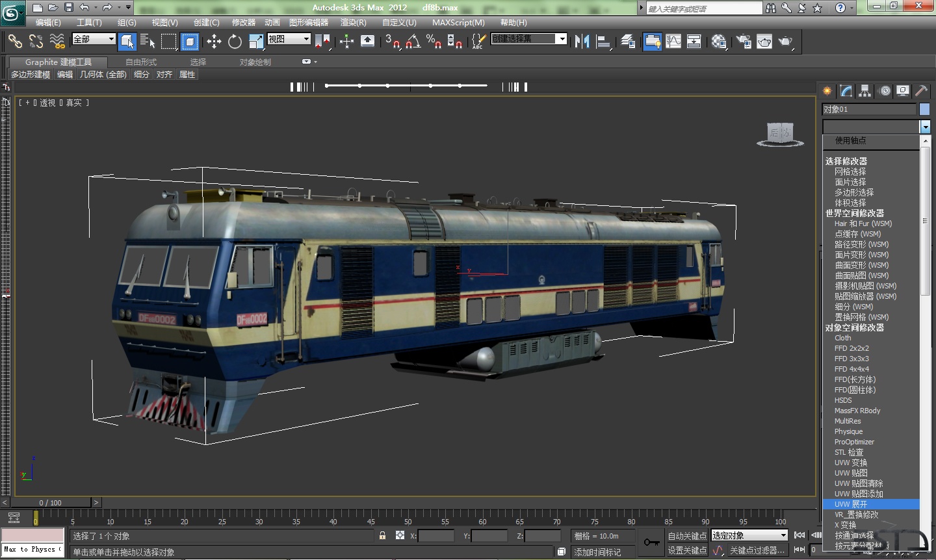Image resolution: width=936 pixels, height=560 pixels.
Task: Toggle Angle Snap on the toolbar
Action: pyautogui.click(x=413, y=42)
